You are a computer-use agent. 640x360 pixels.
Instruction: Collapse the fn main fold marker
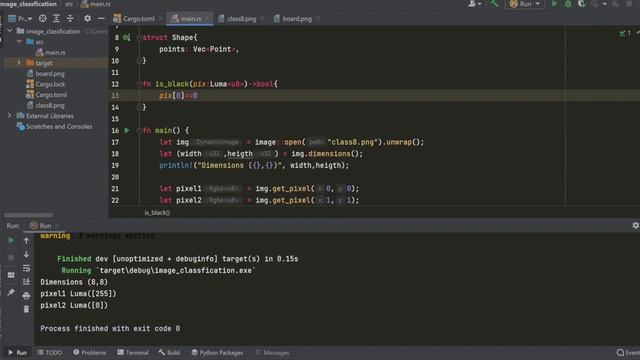pyautogui.click(x=139, y=130)
